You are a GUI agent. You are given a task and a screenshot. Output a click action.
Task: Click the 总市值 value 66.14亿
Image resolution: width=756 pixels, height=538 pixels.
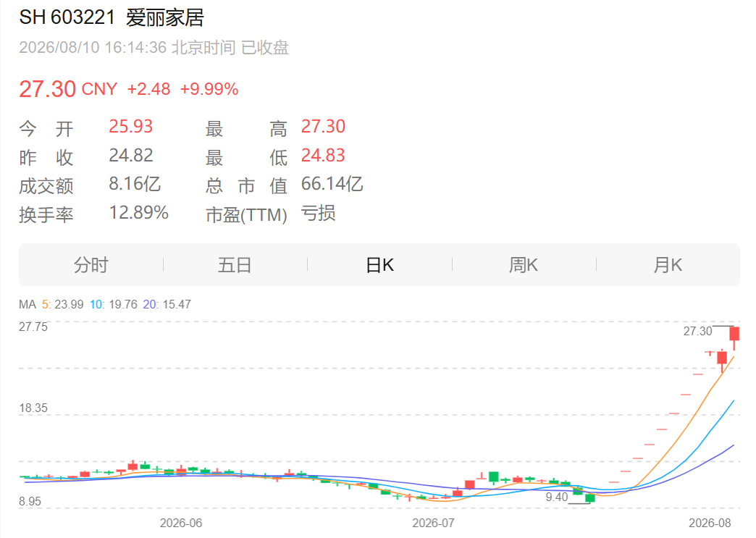coord(332,184)
